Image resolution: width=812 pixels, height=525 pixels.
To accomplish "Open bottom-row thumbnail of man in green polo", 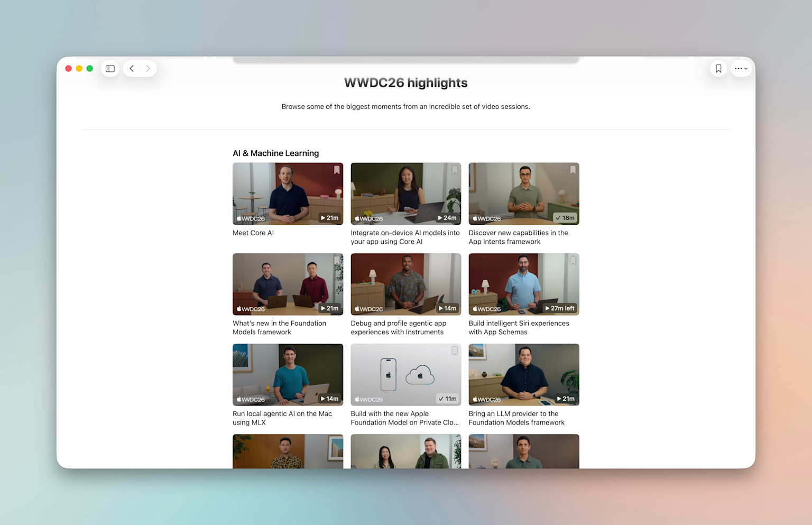I will 524,451.
